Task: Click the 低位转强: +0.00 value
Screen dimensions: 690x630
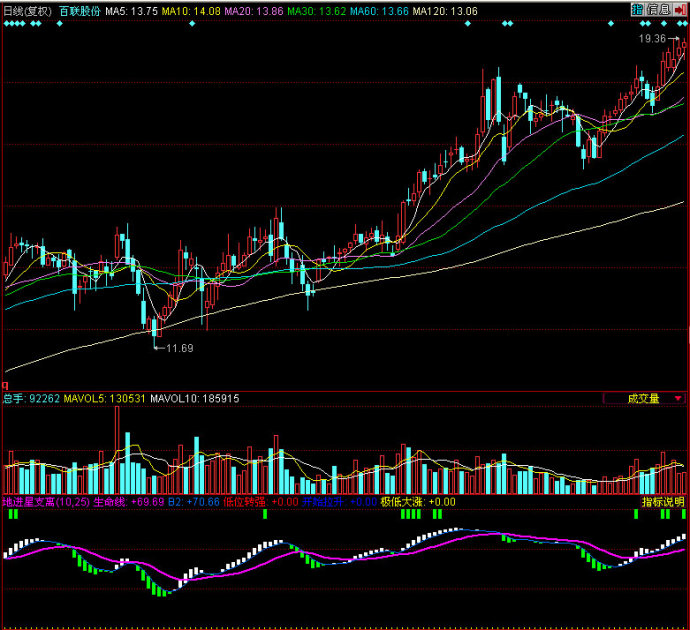Action: (x=261, y=502)
